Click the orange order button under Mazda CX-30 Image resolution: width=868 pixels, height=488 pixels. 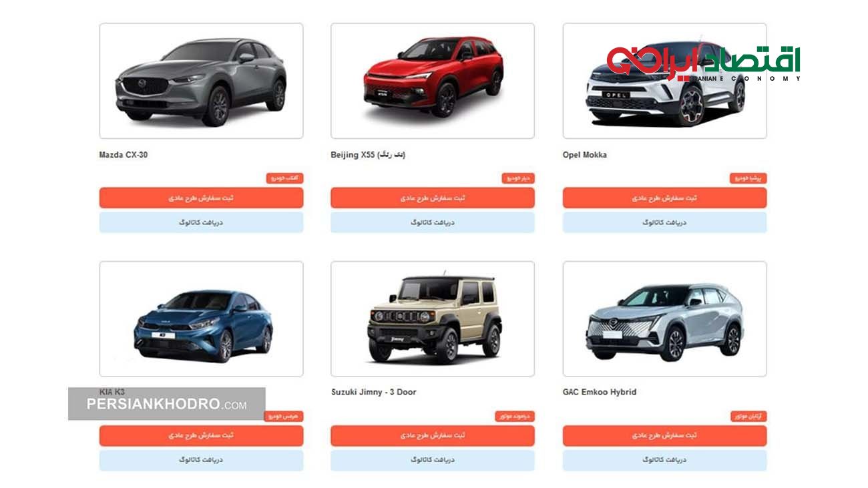coord(201,198)
